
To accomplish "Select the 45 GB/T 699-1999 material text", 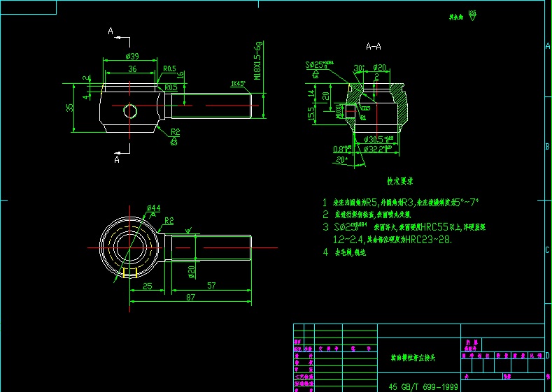I will 423,386.
